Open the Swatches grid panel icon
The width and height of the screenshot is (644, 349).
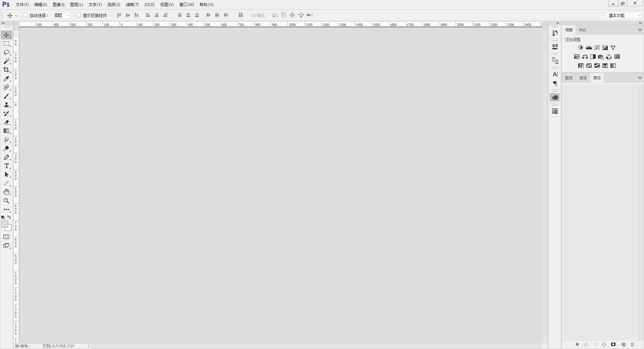(555, 111)
